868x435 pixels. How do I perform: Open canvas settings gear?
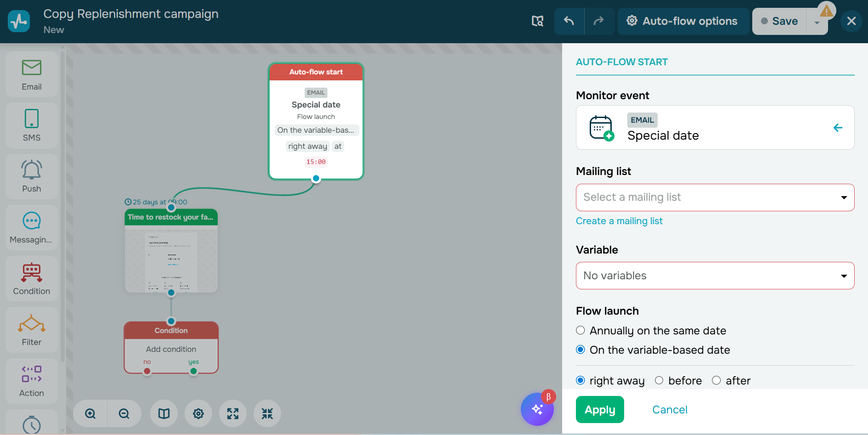(198, 413)
